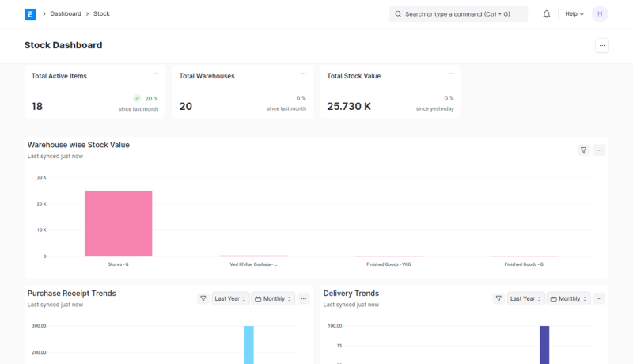
Task: Open Delivery Trends Last Year dropdown
Action: [x=525, y=298]
